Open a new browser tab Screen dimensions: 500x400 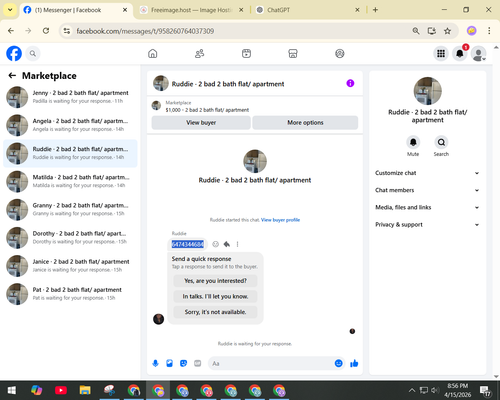coord(375,10)
